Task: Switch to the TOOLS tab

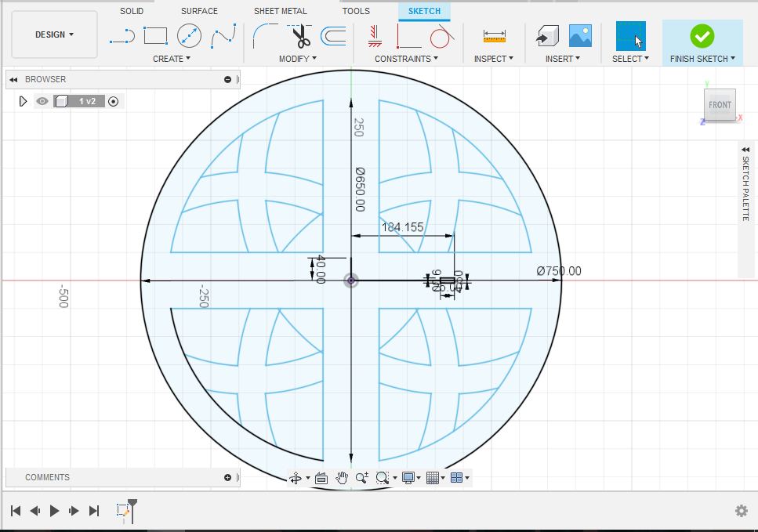Action: [x=356, y=11]
